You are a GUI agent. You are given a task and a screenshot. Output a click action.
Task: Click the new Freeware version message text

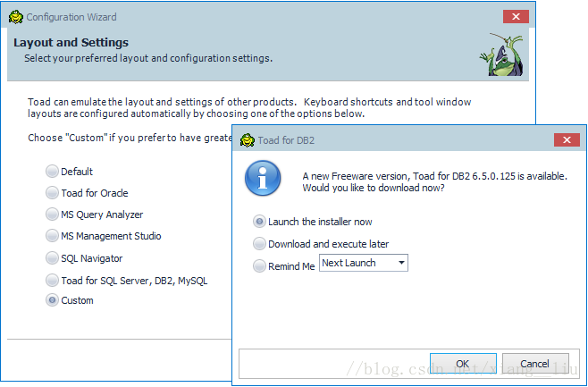(434, 181)
